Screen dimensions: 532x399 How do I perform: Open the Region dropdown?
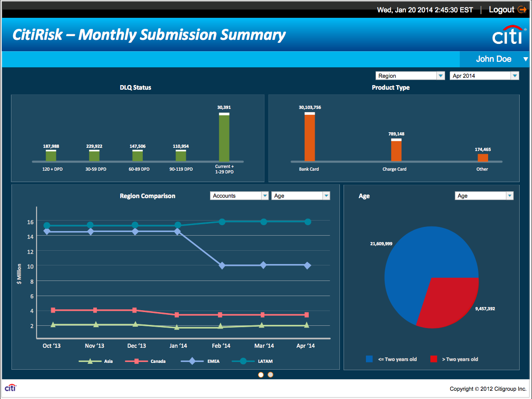(410, 75)
